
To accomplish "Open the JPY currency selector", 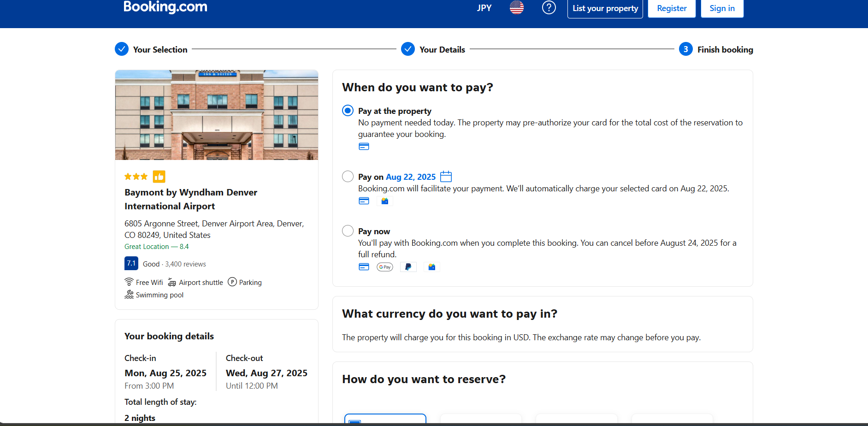I will [484, 8].
